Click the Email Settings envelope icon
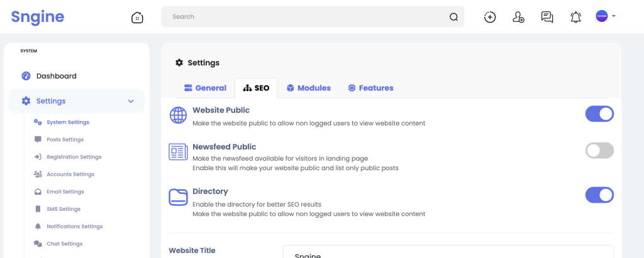This screenshot has height=258, width=644. coord(38,191)
